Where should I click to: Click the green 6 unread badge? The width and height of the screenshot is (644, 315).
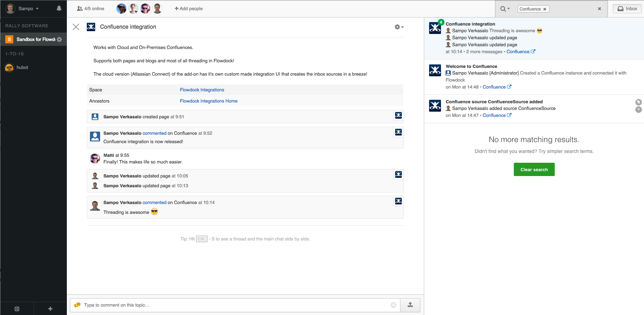click(x=441, y=22)
